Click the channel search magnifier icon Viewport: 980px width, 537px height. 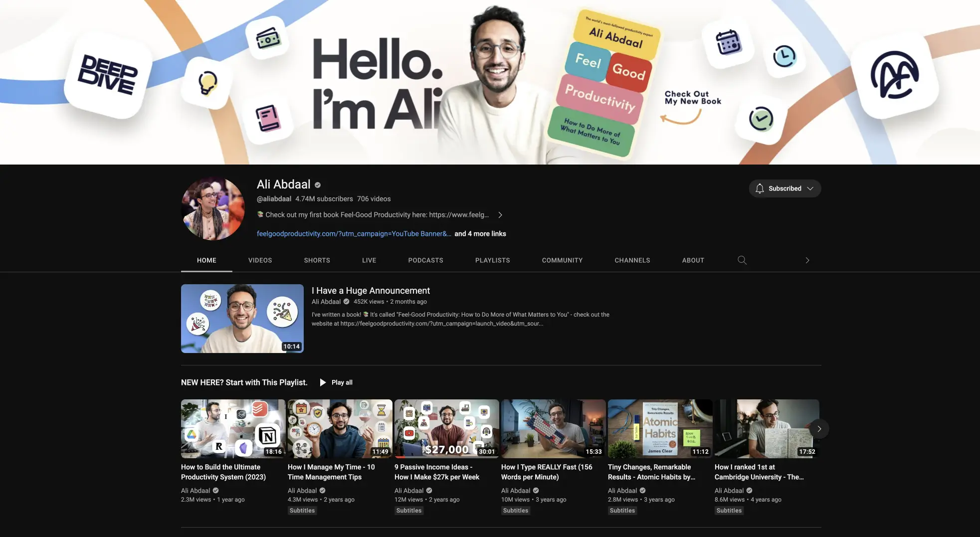(742, 260)
